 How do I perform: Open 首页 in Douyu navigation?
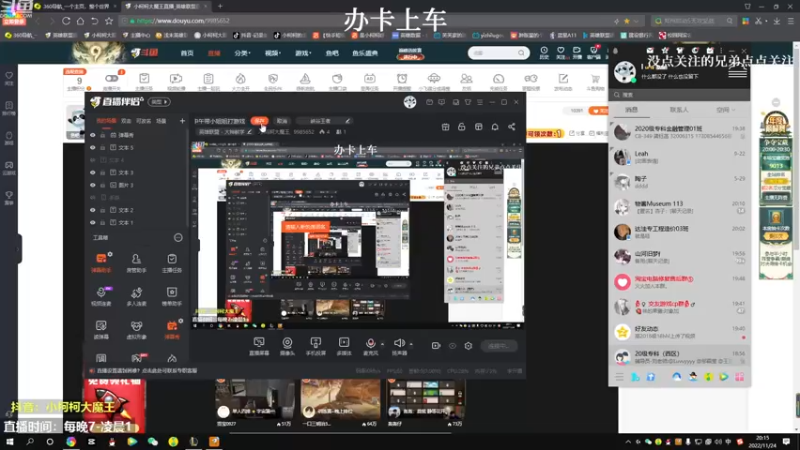coord(187,53)
